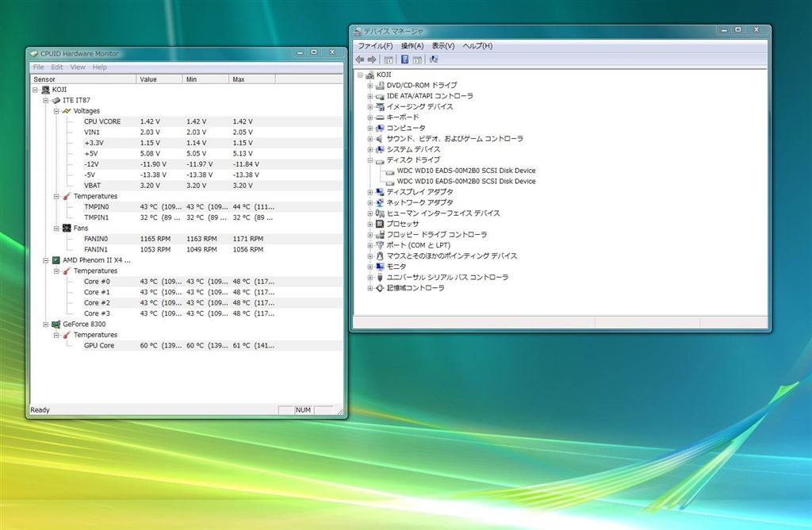Open the 操作(A) menu in Device Manager
812x530 pixels.
tap(412, 46)
